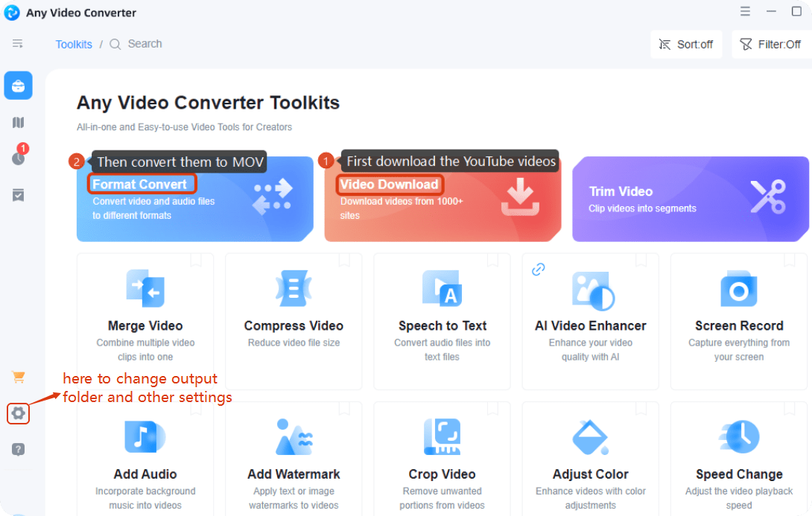This screenshot has height=516, width=812.
Task: Open the Filter:Off options
Action: coord(770,45)
